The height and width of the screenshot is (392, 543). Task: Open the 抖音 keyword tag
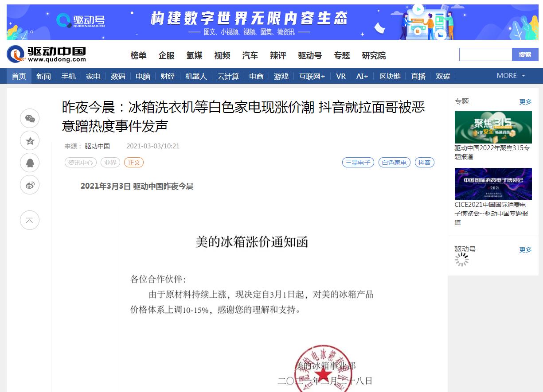[x=425, y=163]
